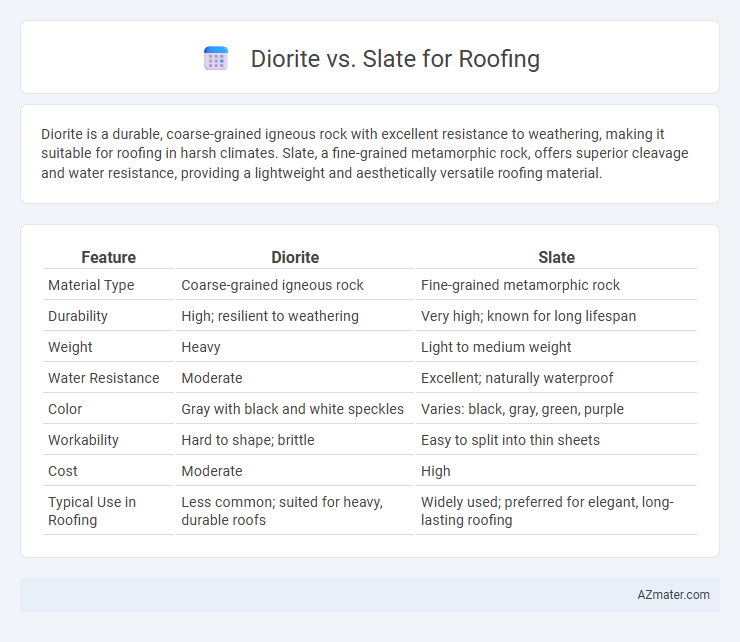The width and height of the screenshot is (740, 642).
Task: Click the 'Diorite vs. Slate for Roofing' heading
Action: (x=395, y=59)
